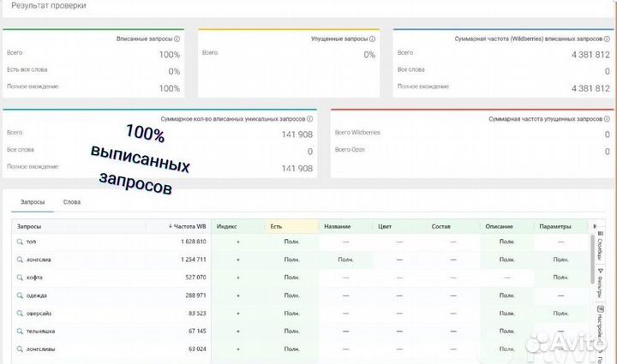Open the Столбцы side panel
The image size is (617, 364).
[600, 246]
